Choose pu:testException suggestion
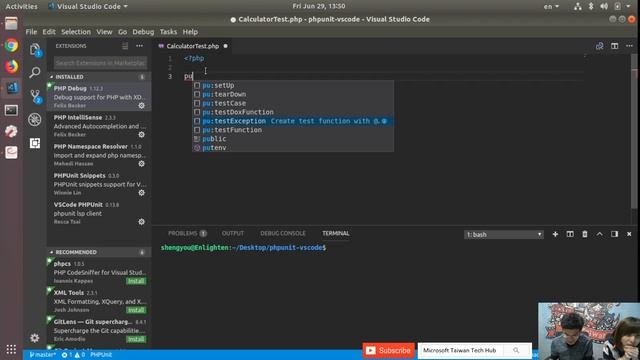The image size is (640, 360). (293, 121)
